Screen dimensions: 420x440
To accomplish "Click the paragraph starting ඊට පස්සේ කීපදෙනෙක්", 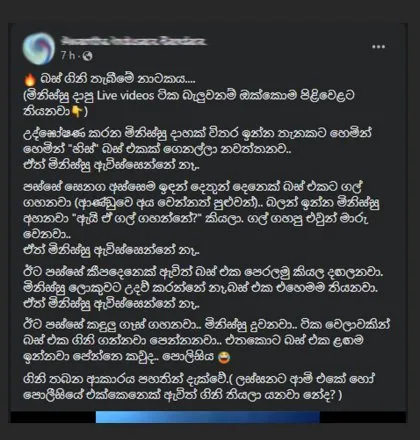I will click(x=203, y=288).
